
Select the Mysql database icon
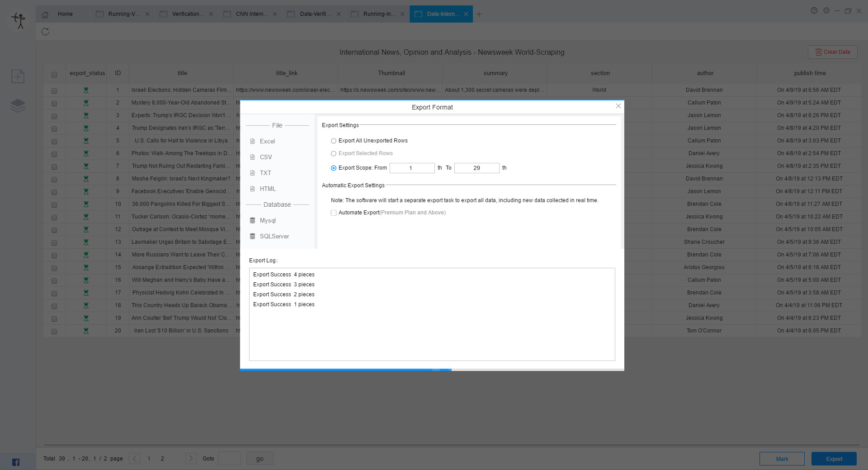tap(253, 221)
